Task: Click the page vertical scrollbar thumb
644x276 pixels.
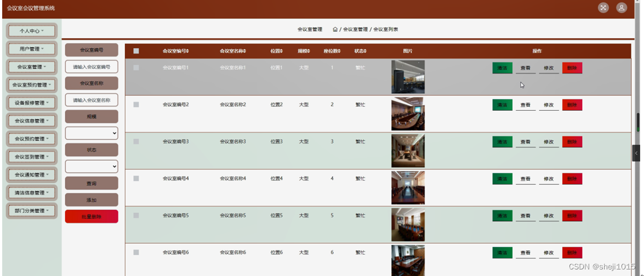Action: tap(639, 122)
